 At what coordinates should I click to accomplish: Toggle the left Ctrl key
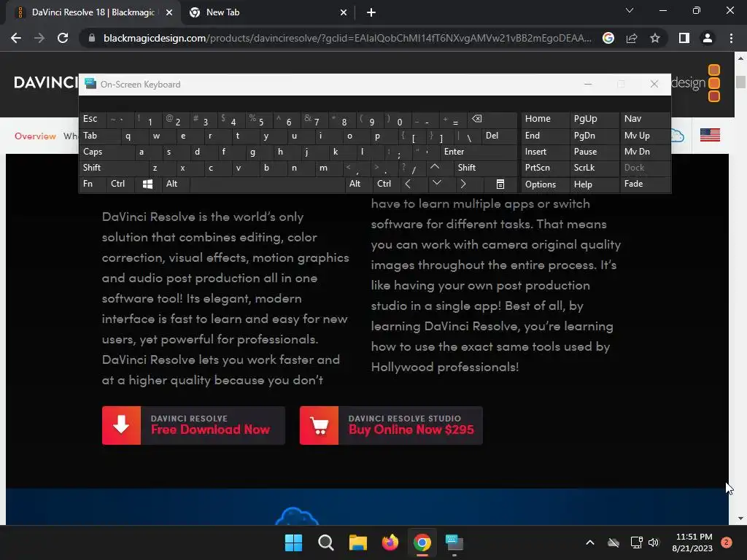tap(120, 184)
